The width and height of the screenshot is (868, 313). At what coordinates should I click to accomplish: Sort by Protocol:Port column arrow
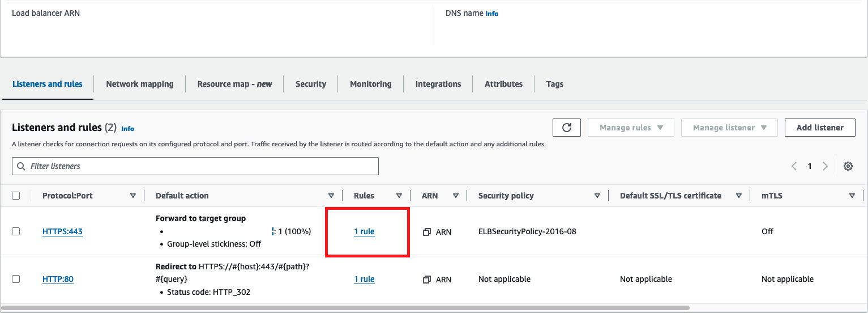(133, 196)
